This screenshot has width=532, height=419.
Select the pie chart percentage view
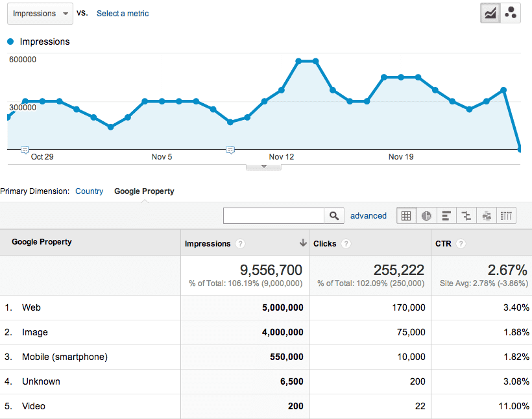point(426,216)
